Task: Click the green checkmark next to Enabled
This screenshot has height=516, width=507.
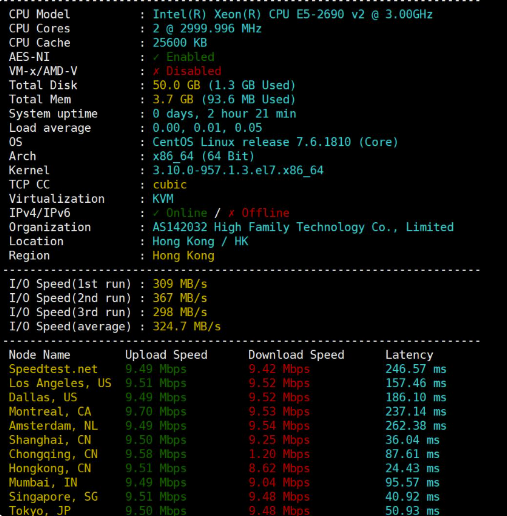Action: (156, 57)
